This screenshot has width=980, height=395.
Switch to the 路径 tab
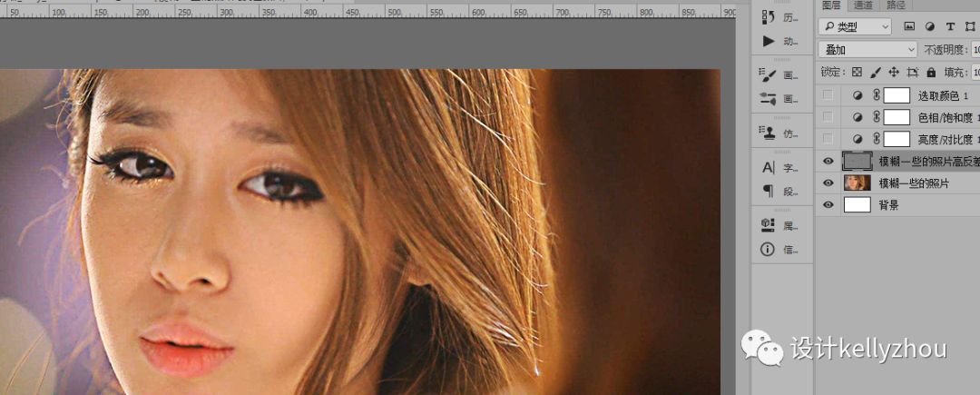(895, 5)
